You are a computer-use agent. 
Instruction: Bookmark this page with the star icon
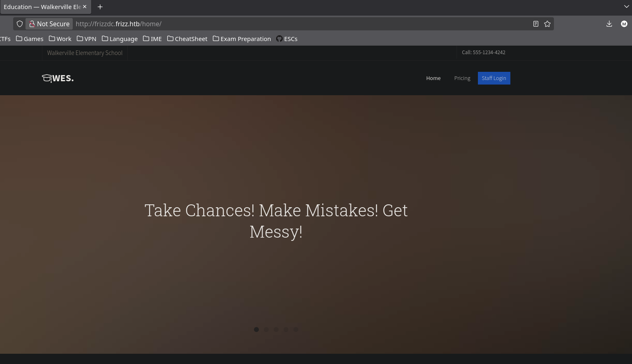pyautogui.click(x=547, y=24)
